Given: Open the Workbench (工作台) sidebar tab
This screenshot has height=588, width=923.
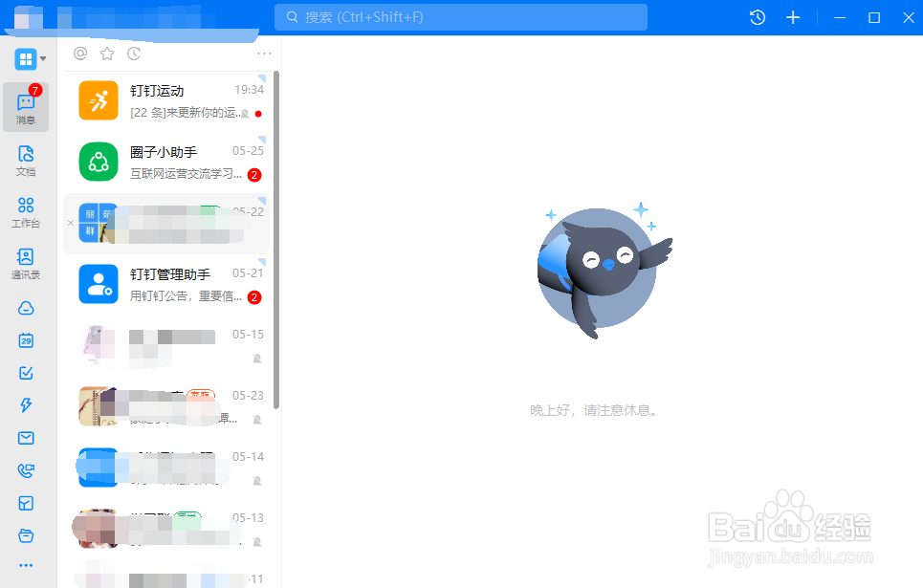Looking at the screenshot, I should coord(26,212).
